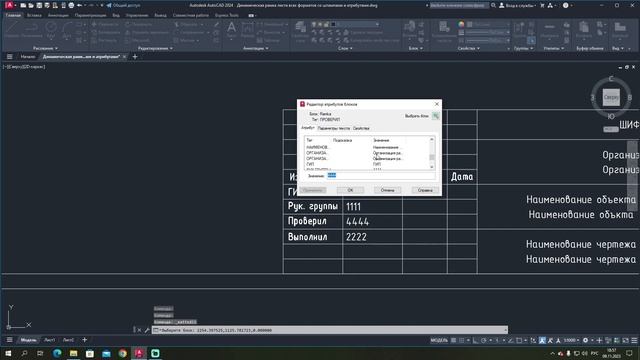This screenshot has height=360, width=640.
Task: Open the account sign-in dropdown
Action: [x=518, y=5]
